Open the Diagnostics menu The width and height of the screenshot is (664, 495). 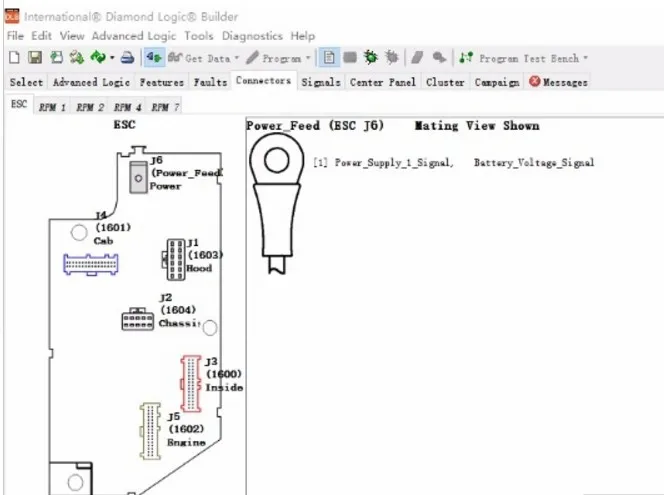pos(252,36)
